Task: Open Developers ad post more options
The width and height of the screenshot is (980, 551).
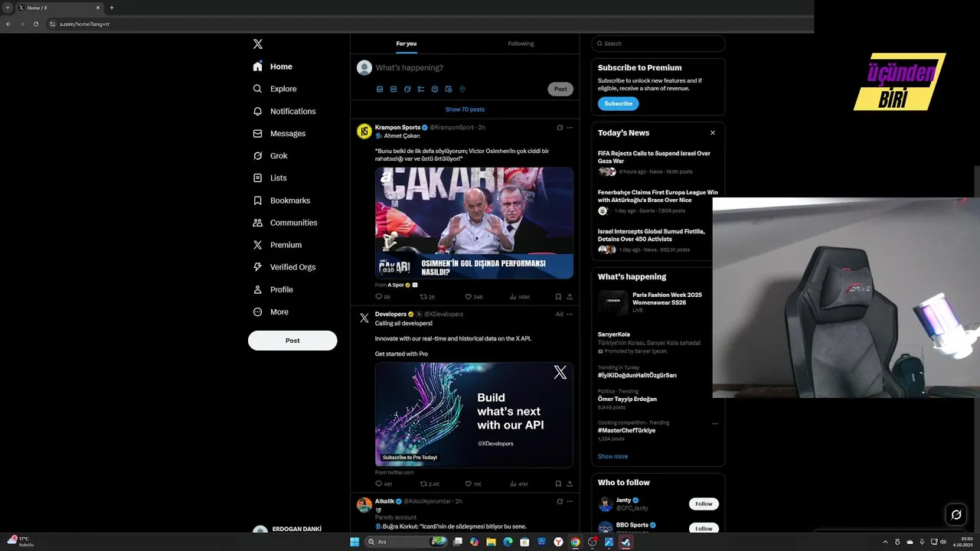Action: point(570,315)
